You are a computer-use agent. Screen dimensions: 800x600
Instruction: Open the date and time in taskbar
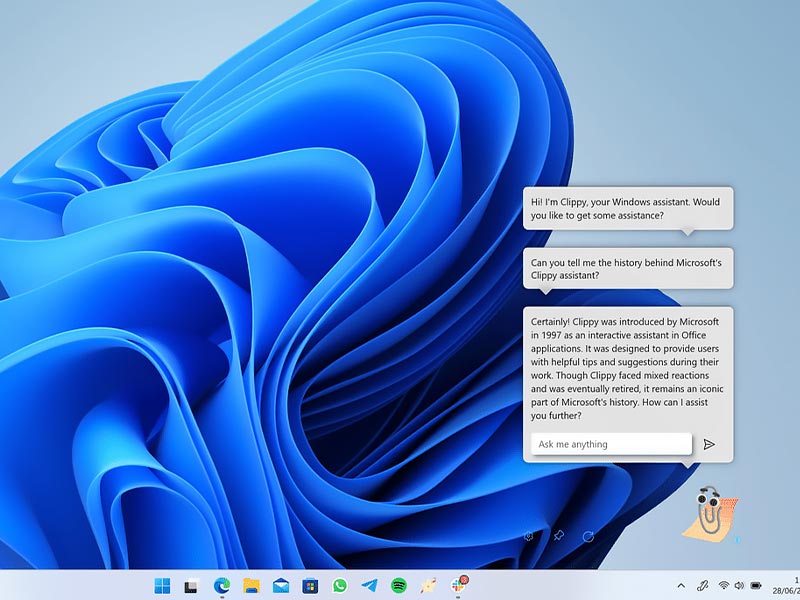tap(786, 585)
